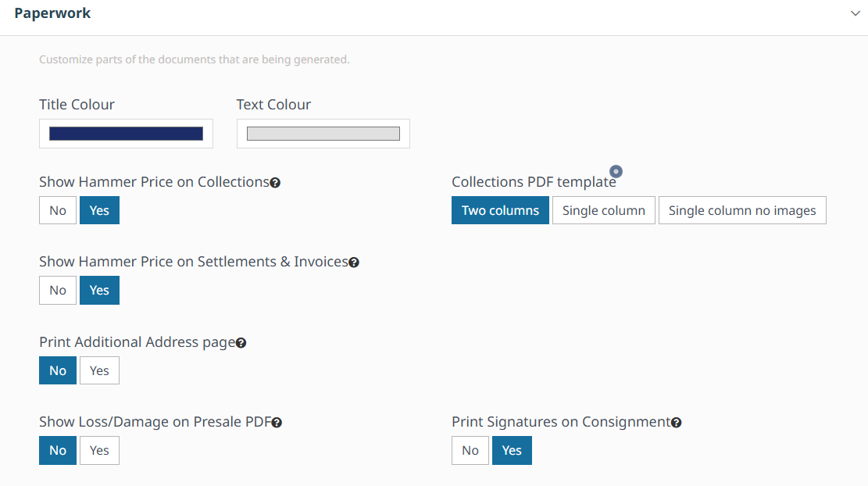Click help icon beside Show Hammer Price on Collections
The image size is (868, 486).
coord(275,183)
